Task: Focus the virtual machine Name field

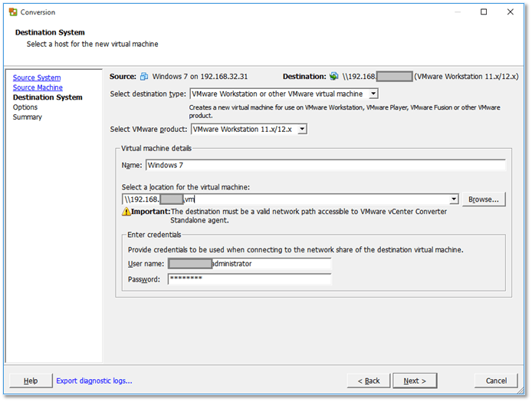Action: (325, 166)
